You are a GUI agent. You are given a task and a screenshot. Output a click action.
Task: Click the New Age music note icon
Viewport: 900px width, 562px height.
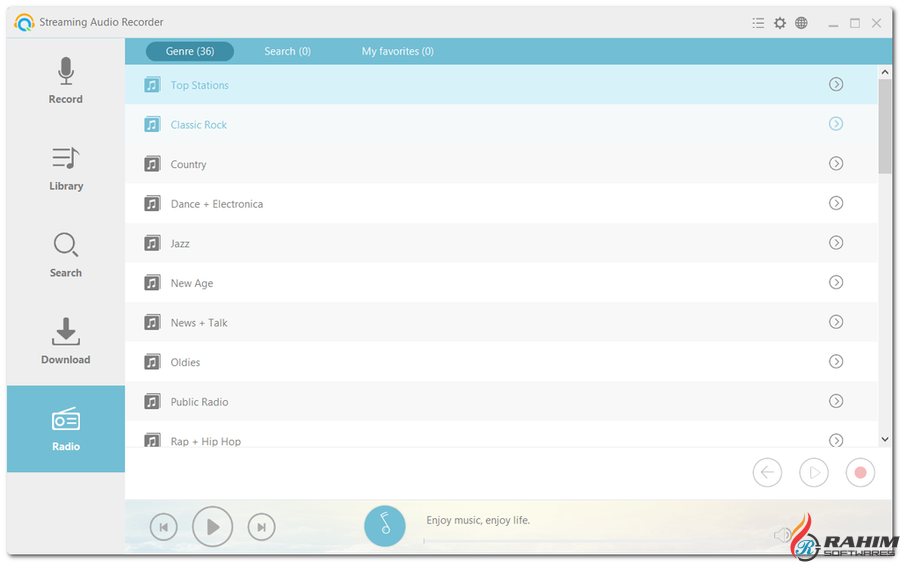[x=152, y=283]
